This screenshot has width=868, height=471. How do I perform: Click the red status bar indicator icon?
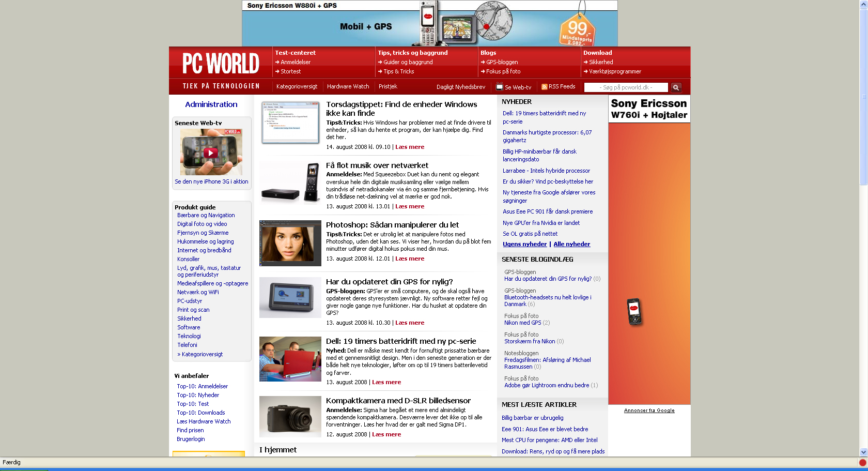(x=862, y=463)
